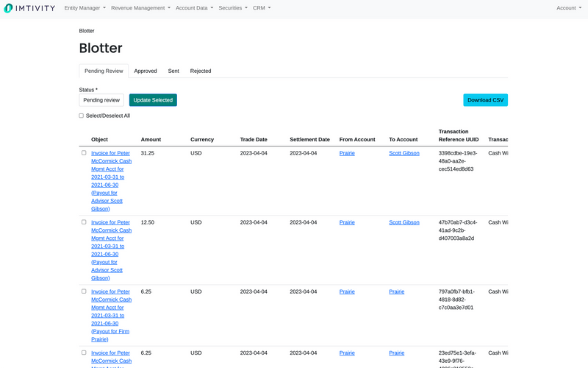Open the Pending review status selector
Image resolution: width=588 pixels, height=368 pixels.
pyautogui.click(x=101, y=100)
